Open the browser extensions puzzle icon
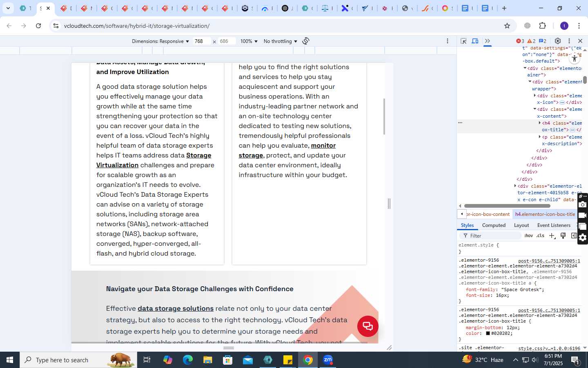 543,26
